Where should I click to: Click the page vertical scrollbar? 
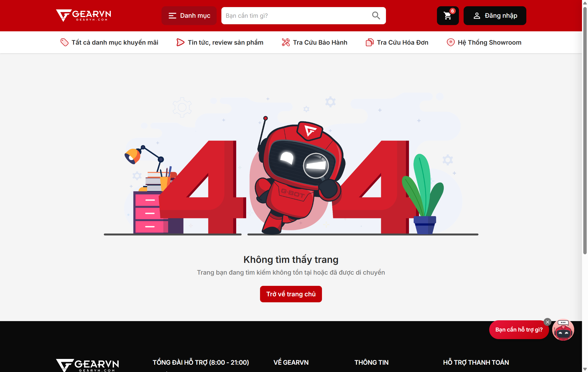(585, 131)
